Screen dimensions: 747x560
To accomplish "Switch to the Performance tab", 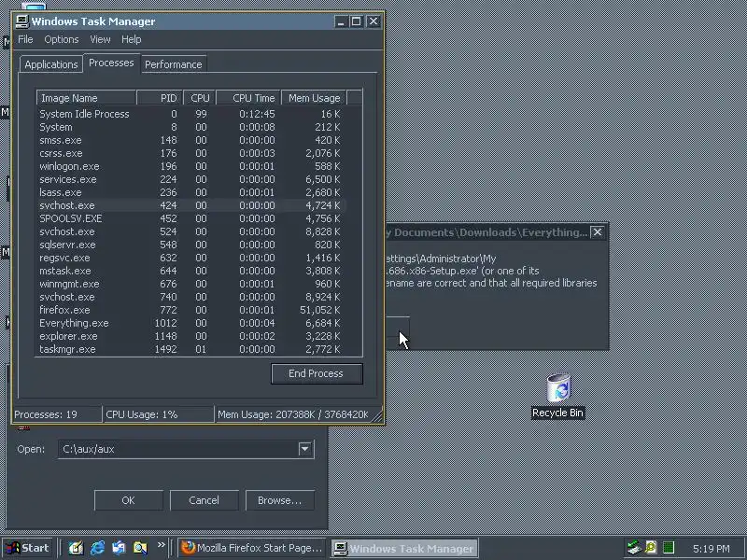I will (174, 64).
